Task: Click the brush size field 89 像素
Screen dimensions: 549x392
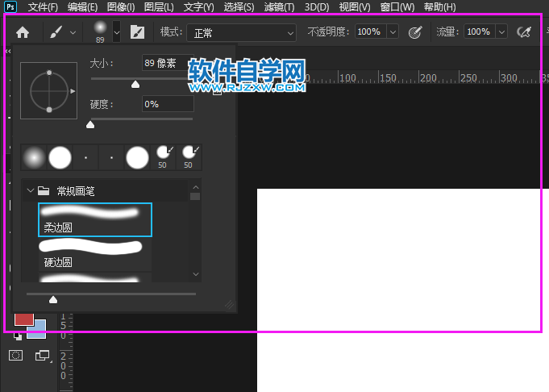Action: click(168, 63)
